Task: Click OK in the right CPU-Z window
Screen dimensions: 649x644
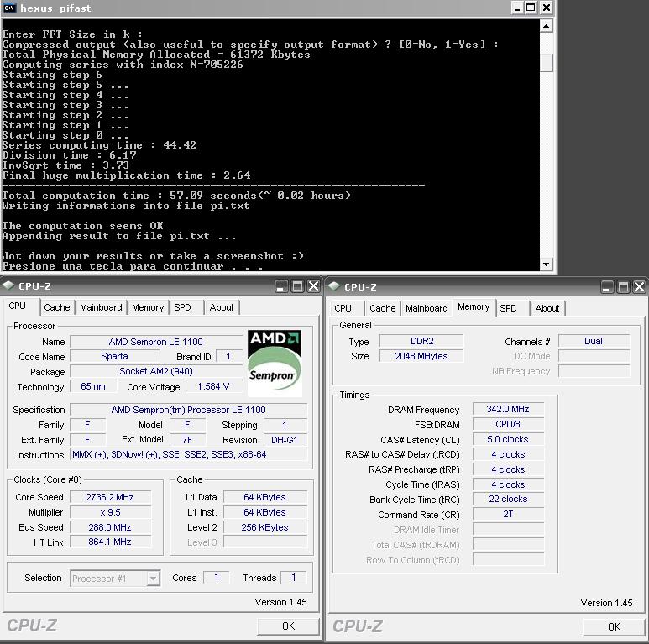Action: point(614,627)
